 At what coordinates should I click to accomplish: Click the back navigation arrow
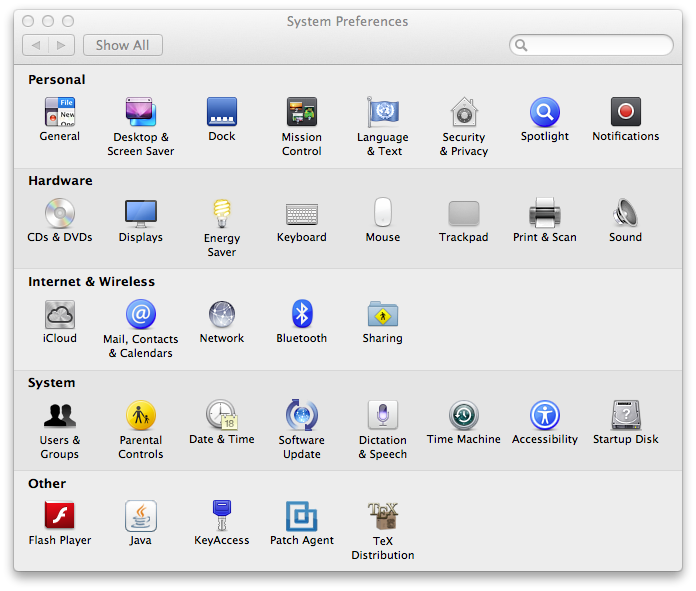36,45
